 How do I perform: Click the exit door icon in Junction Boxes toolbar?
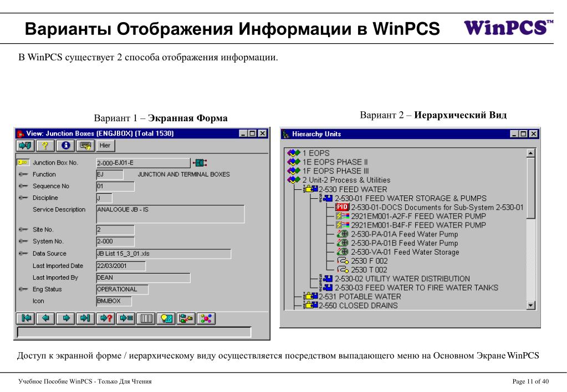pyautogui.click(x=25, y=146)
